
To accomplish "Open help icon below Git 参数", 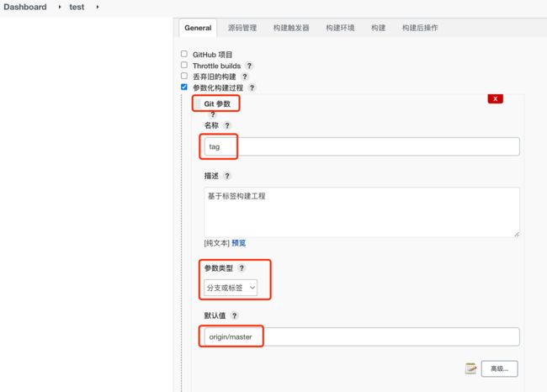I will [212, 114].
